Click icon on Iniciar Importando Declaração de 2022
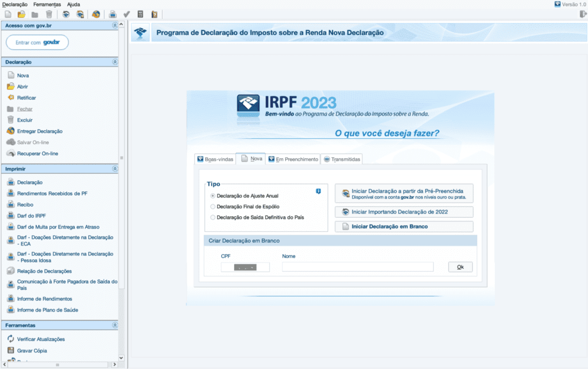Screen dimensions: 588x369 pos(345,212)
